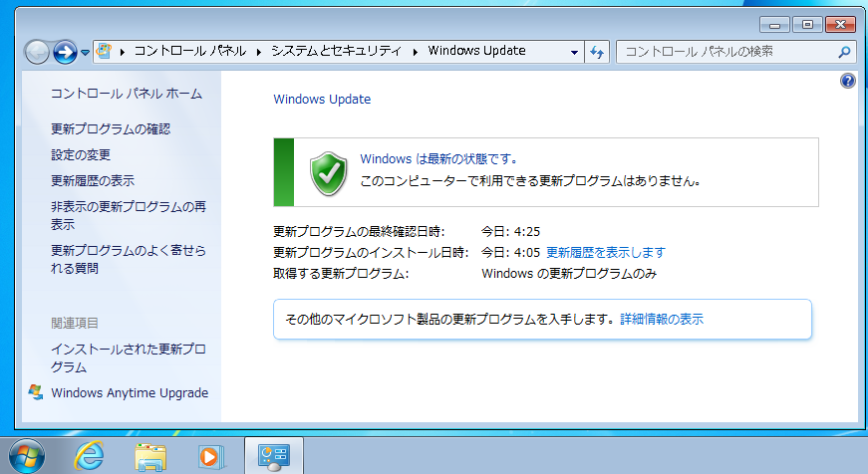Click the Windows Anytime Upgrade flag icon
The width and height of the screenshot is (868, 474).
pos(36,392)
